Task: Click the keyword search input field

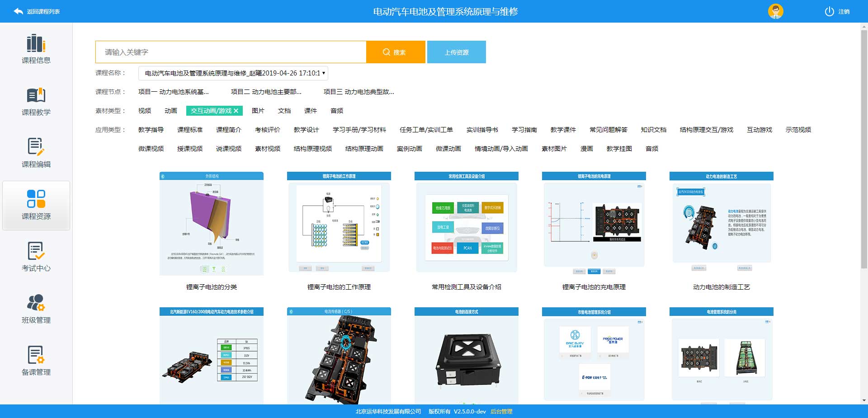Action: point(231,52)
